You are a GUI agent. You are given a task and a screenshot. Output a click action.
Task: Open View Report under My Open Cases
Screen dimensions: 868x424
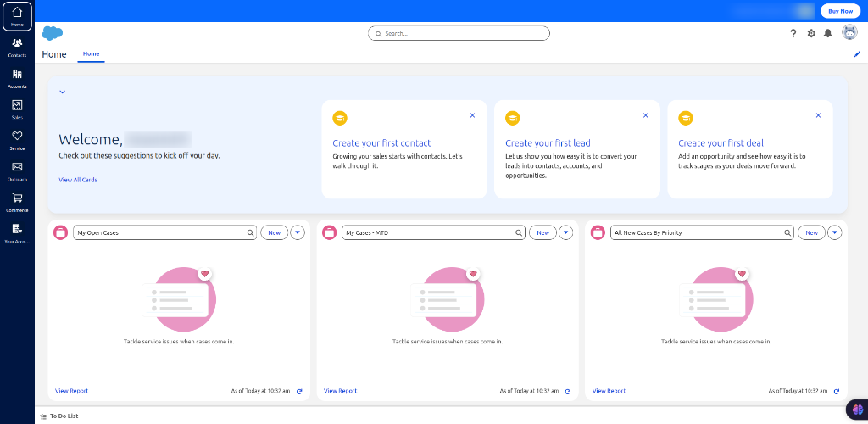[71, 391]
